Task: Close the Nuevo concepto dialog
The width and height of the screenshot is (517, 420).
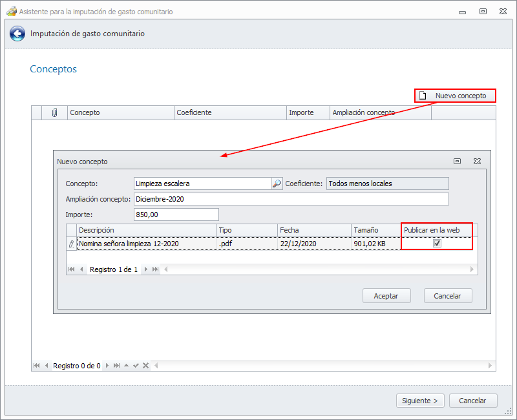Action: pos(477,161)
